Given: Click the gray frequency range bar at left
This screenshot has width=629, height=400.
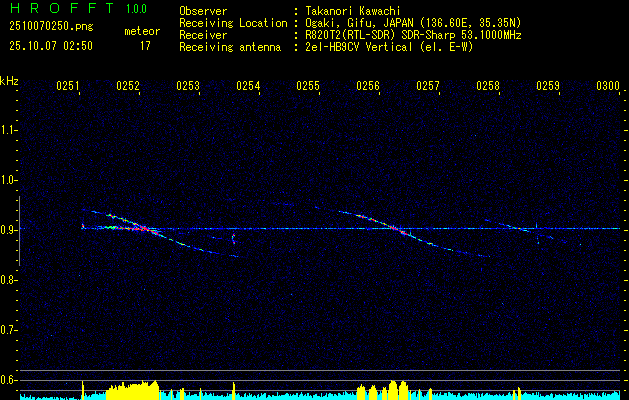Looking at the screenshot, I should (19, 231).
